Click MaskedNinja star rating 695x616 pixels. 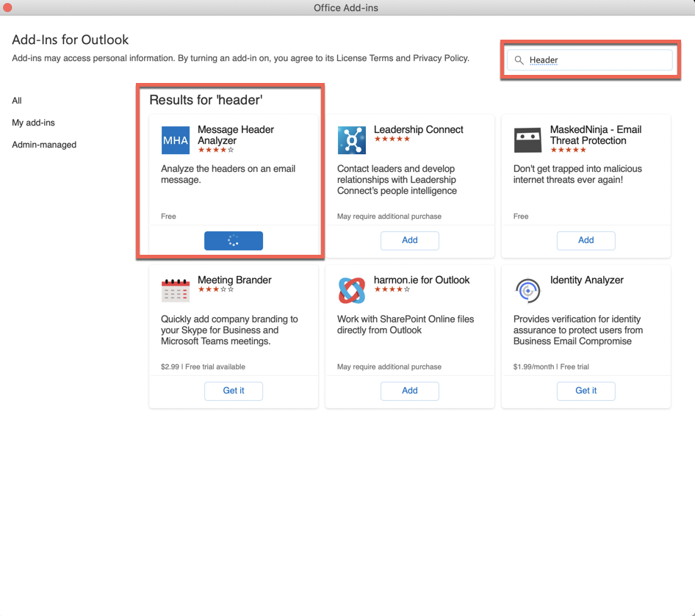(x=568, y=150)
